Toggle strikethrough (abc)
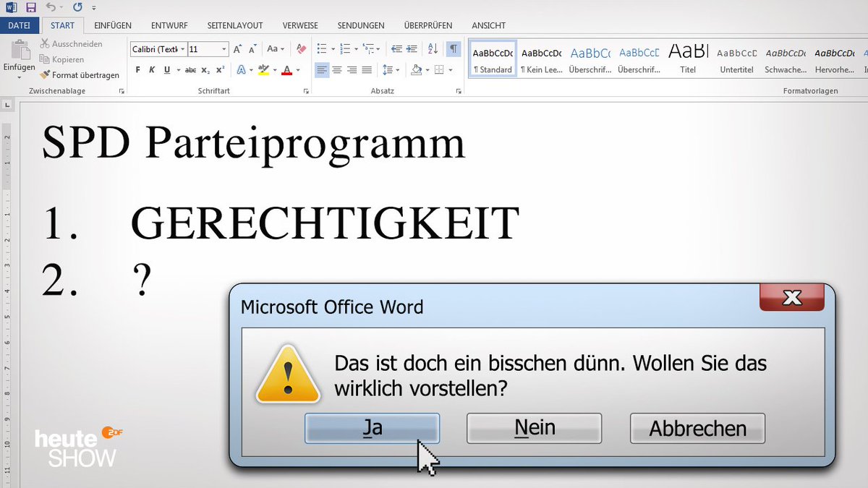The image size is (868, 488). pos(190,70)
